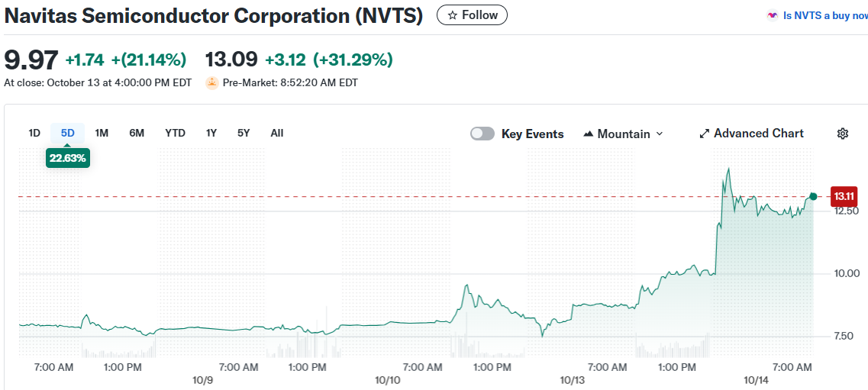Screen dimensions: 868x390
Task: Open the Advanced Chart link
Action: [758, 134]
